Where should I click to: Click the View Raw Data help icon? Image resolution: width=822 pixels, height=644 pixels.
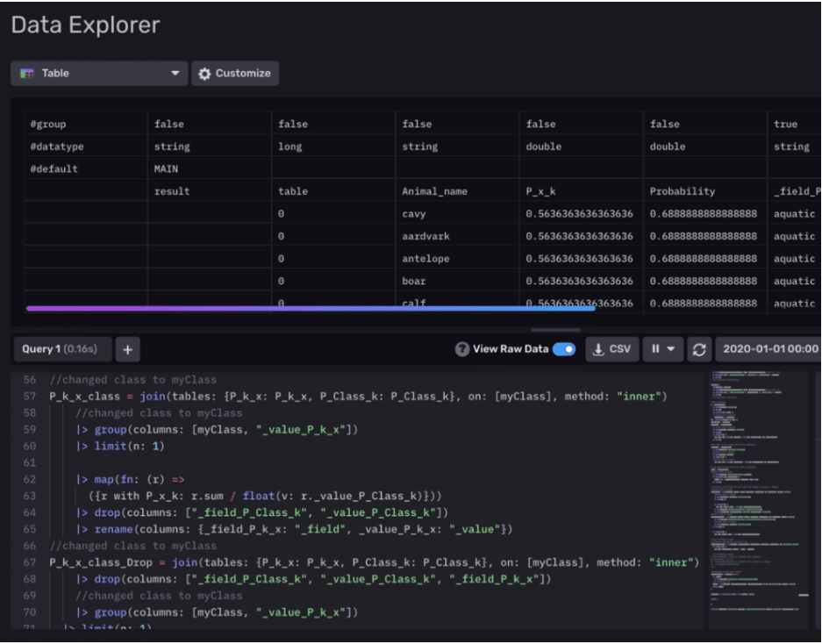462,348
